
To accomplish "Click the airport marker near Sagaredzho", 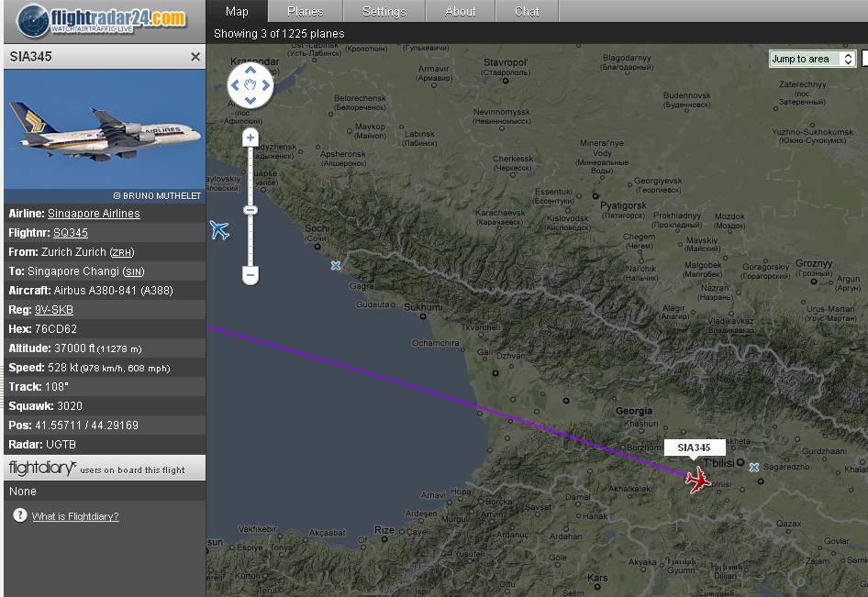I will click(x=754, y=468).
